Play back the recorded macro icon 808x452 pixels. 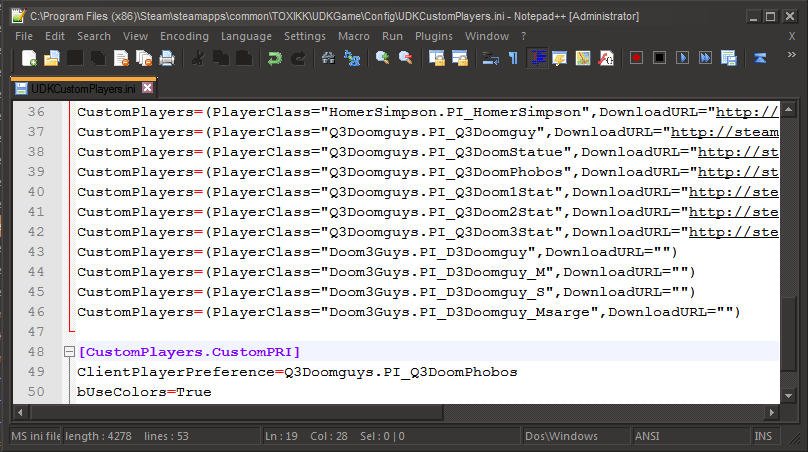(682, 58)
